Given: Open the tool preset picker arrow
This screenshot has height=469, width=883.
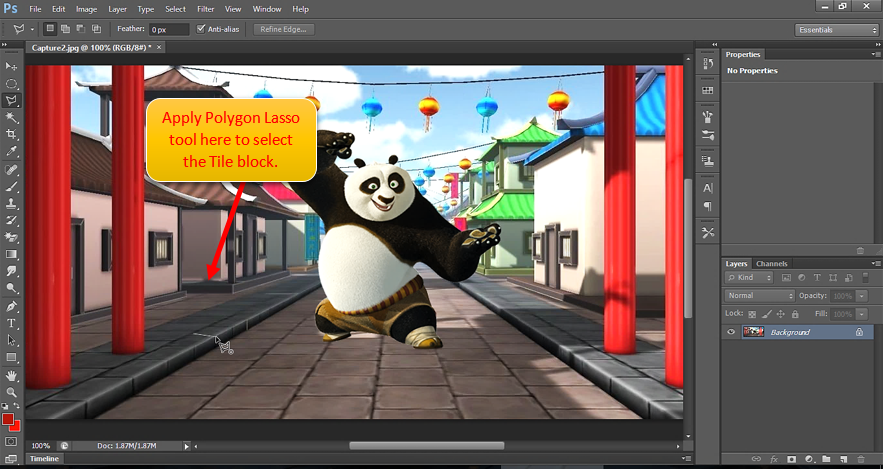Looking at the screenshot, I should pyautogui.click(x=32, y=29).
